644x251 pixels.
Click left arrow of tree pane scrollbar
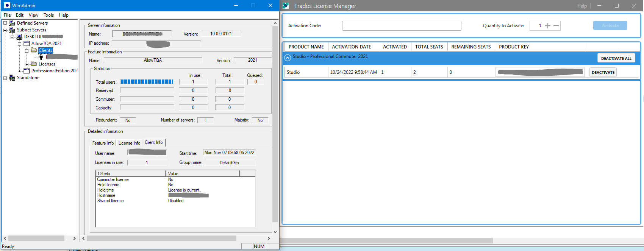pyautogui.click(x=5, y=239)
